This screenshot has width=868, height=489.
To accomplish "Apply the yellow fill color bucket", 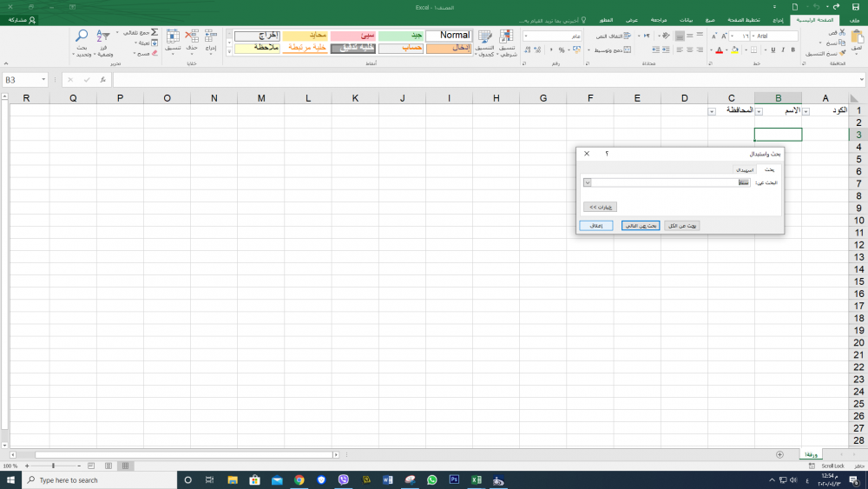I will [734, 50].
